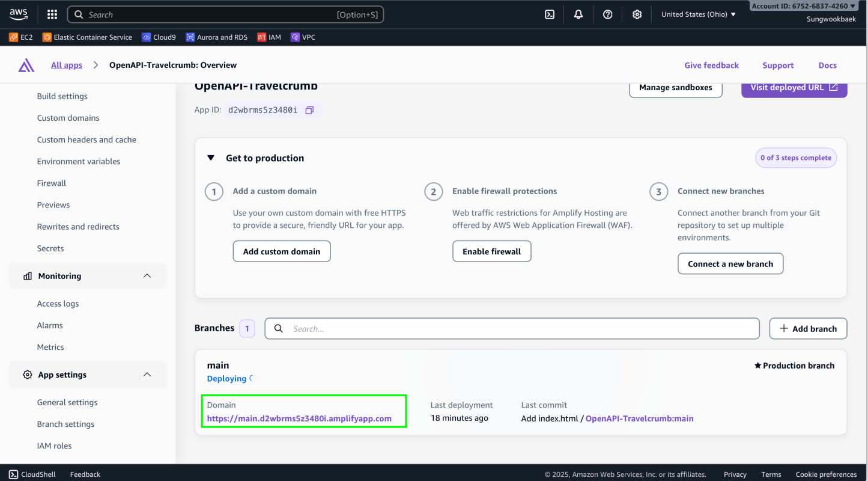Open EC2 shortcut in favorites bar
This screenshot has height=481, width=868.
point(21,37)
